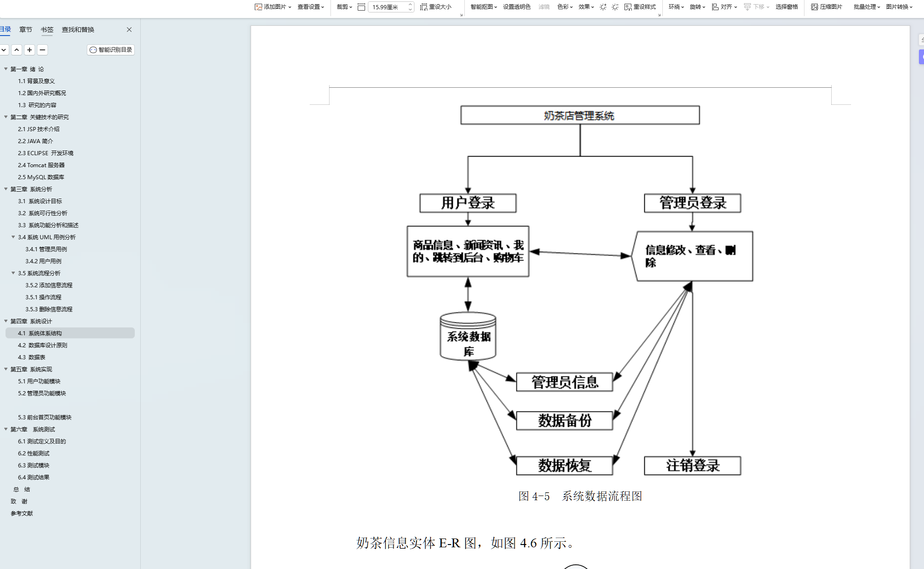Collapse 第一章 绪论 tree node
Screen dimensions: 924x569
[6, 69]
